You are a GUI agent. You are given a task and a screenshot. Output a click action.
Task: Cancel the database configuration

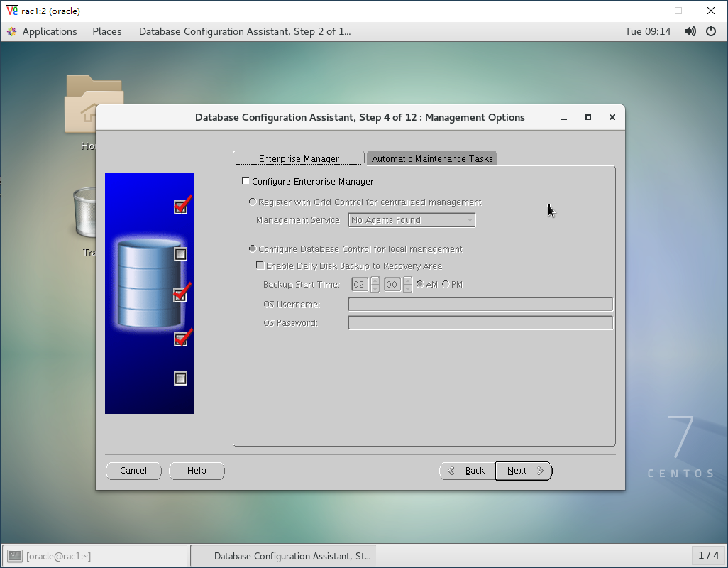[133, 471]
